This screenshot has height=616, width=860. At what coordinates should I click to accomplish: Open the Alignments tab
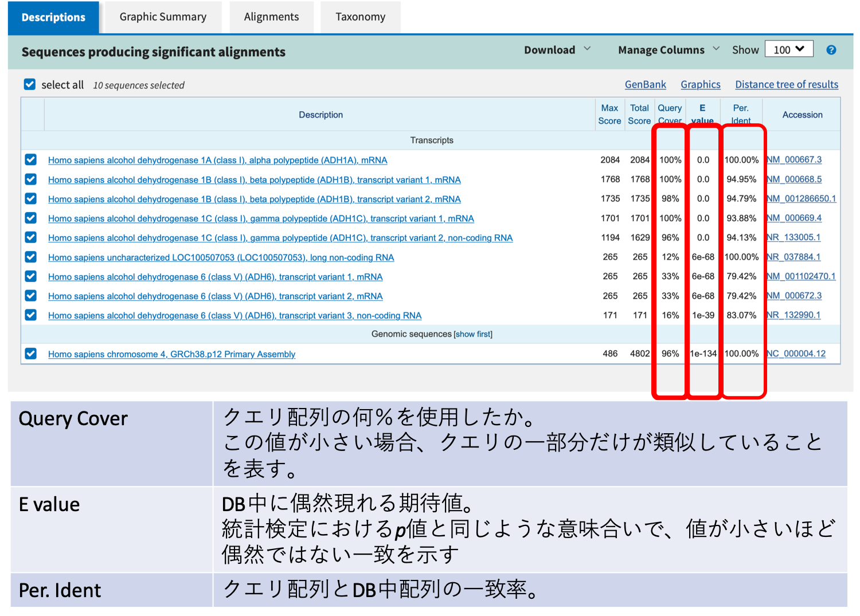click(271, 17)
